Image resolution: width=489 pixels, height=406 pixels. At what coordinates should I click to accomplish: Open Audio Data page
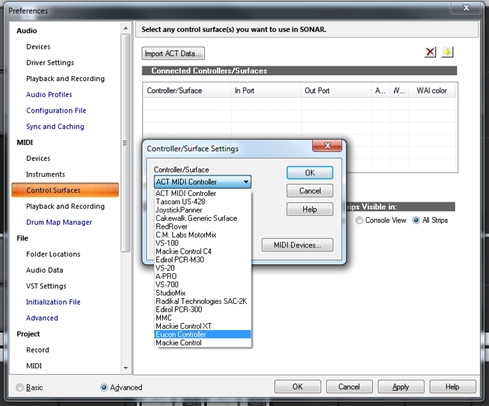pos(45,270)
